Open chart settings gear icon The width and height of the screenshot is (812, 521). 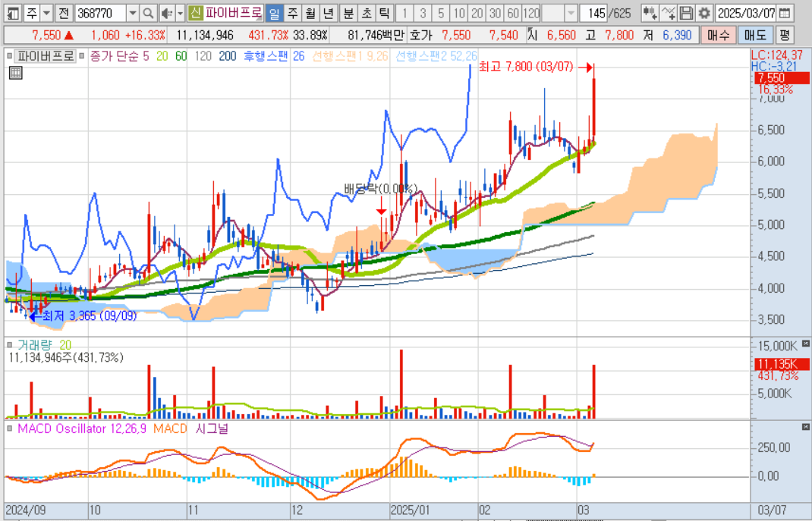click(703, 13)
